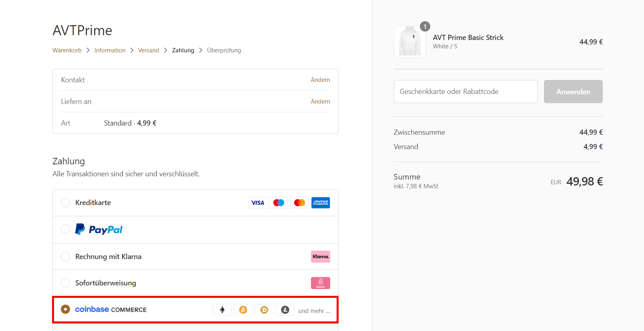Screen dimensions: 644x331
Task: Click Ändern next to Liefern an
Action: [320, 102]
